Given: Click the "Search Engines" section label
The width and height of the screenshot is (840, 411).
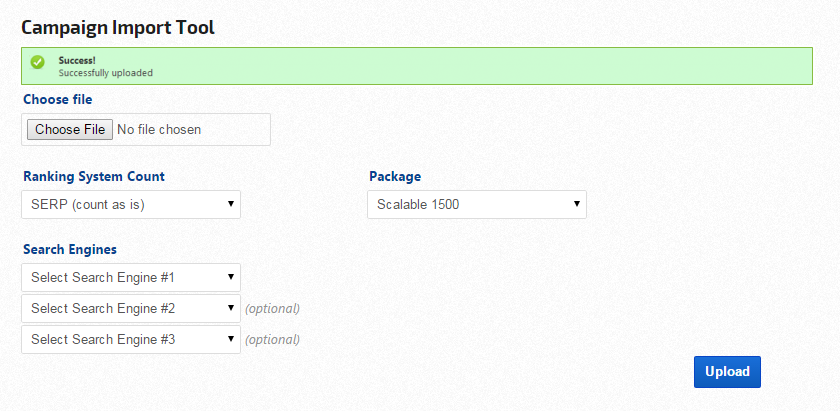Looking at the screenshot, I should click(x=70, y=248).
